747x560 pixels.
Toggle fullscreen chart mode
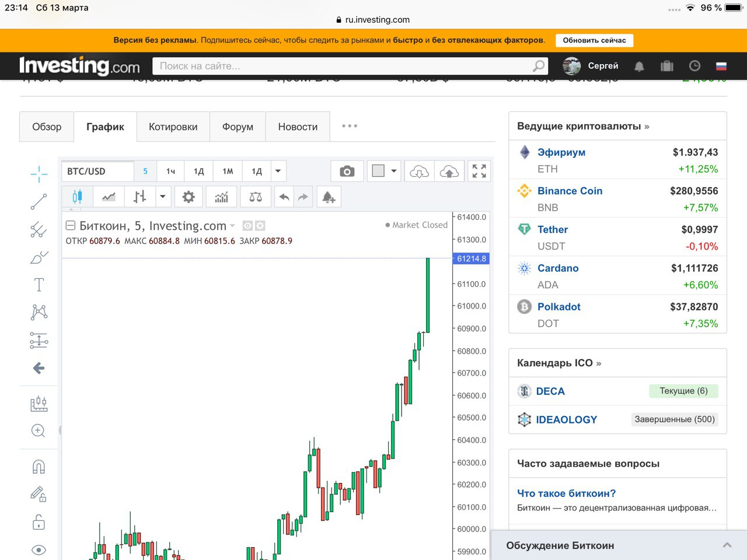[479, 171]
